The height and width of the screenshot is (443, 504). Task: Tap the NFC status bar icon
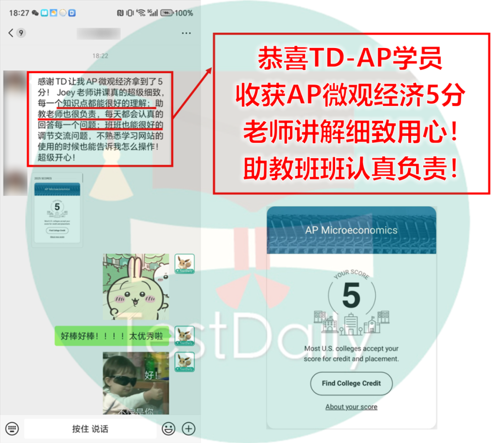[x=120, y=13]
